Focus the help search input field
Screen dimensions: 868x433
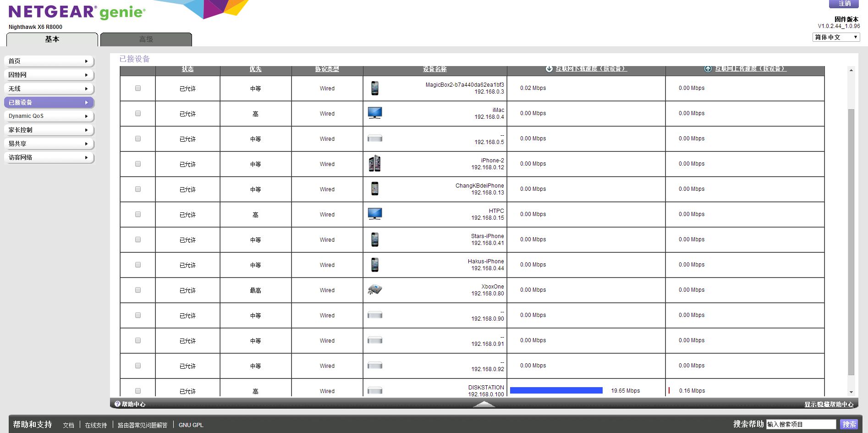pyautogui.click(x=801, y=424)
